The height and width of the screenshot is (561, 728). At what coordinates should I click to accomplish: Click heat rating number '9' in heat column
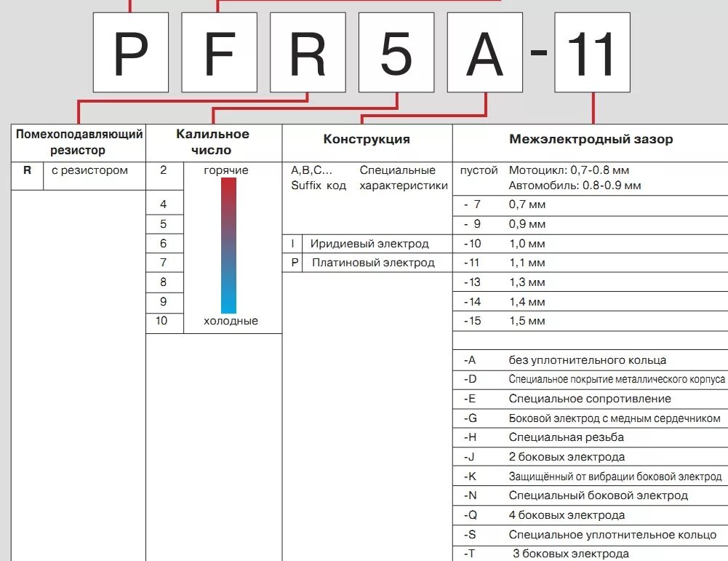tap(164, 301)
